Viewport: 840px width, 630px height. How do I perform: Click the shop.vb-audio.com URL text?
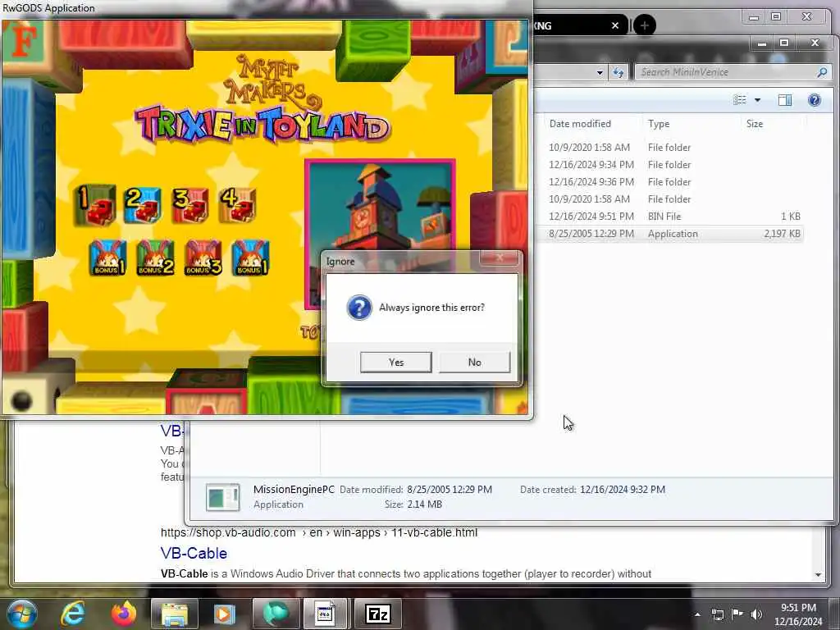(319, 533)
